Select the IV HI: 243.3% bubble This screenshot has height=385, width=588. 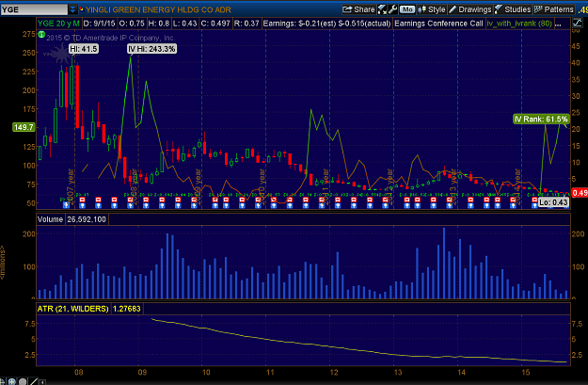click(x=151, y=49)
